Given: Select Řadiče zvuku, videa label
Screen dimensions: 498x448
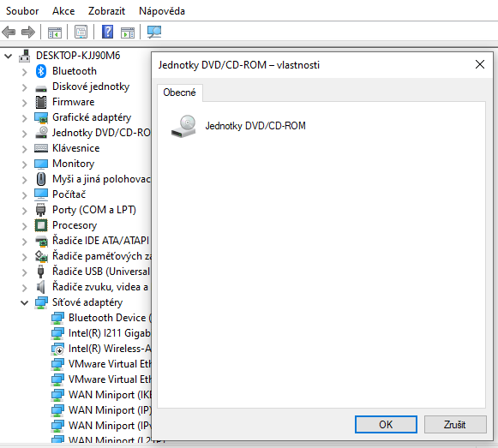Looking at the screenshot, I should coord(100,287).
